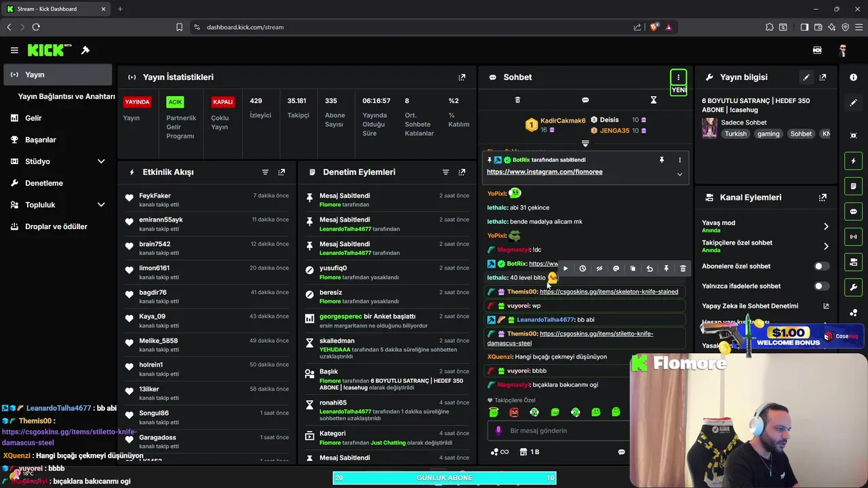Screen dimensions: 868x488
Task: Expand the pinned message chevron
Action: 679,174
